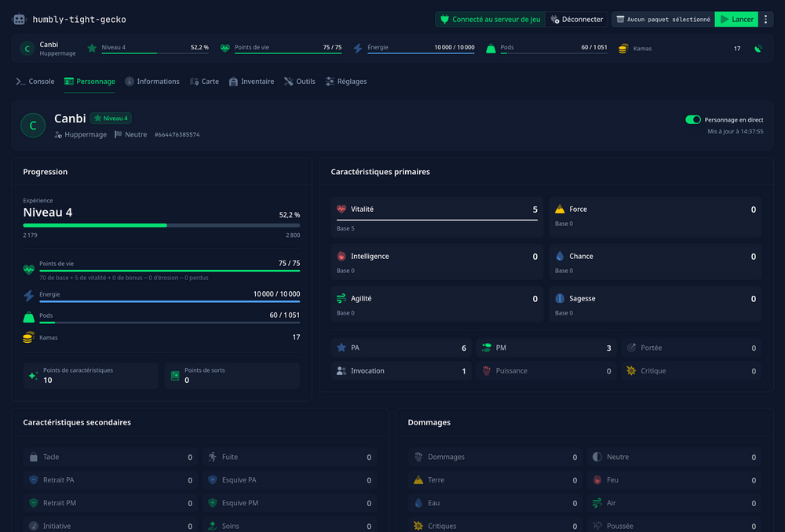Click the PM boots icon
The width and height of the screenshot is (785, 532).
click(486, 348)
